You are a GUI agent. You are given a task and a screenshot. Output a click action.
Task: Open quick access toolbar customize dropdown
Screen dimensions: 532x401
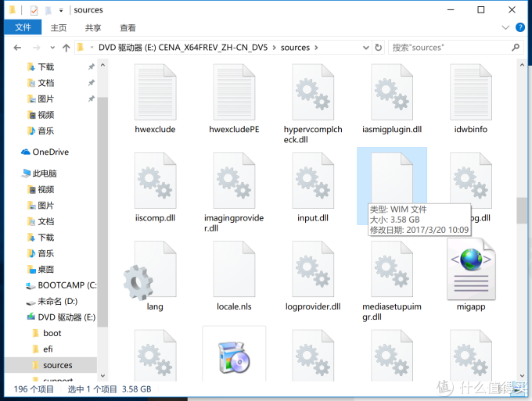pyautogui.click(x=61, y=10)
